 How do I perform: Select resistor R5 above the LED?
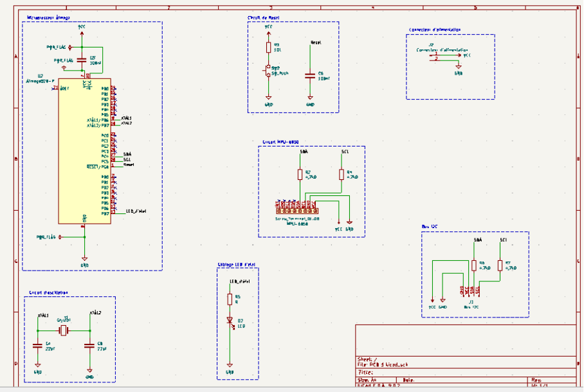tap(230, 299)
